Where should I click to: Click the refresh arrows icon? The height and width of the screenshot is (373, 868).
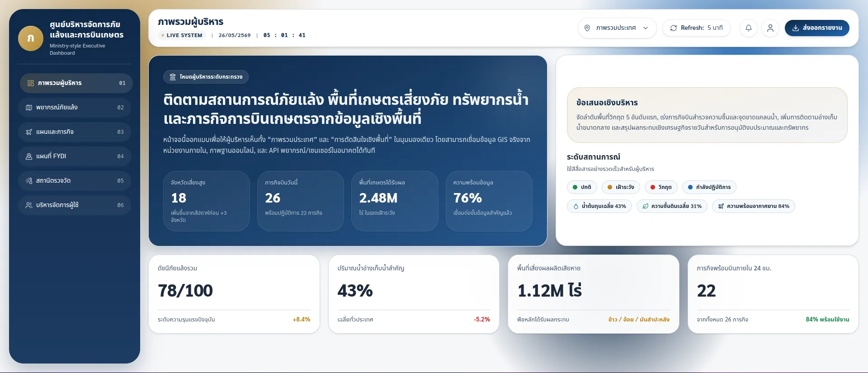[674, 28]
